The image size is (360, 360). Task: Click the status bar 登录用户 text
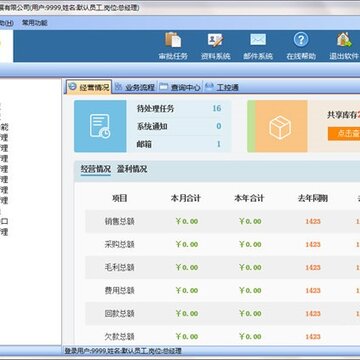pyautogui.click(x=123, y=351)
